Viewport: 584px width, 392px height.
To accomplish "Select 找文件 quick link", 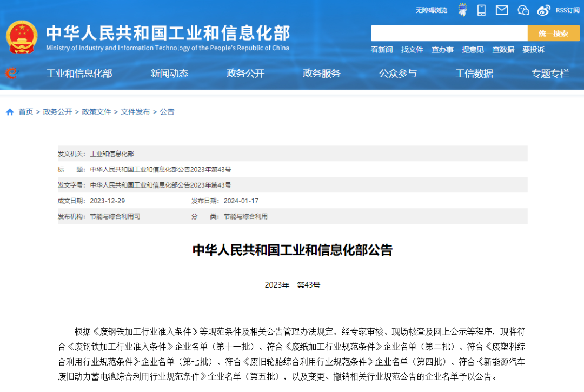I will (412, 50).
